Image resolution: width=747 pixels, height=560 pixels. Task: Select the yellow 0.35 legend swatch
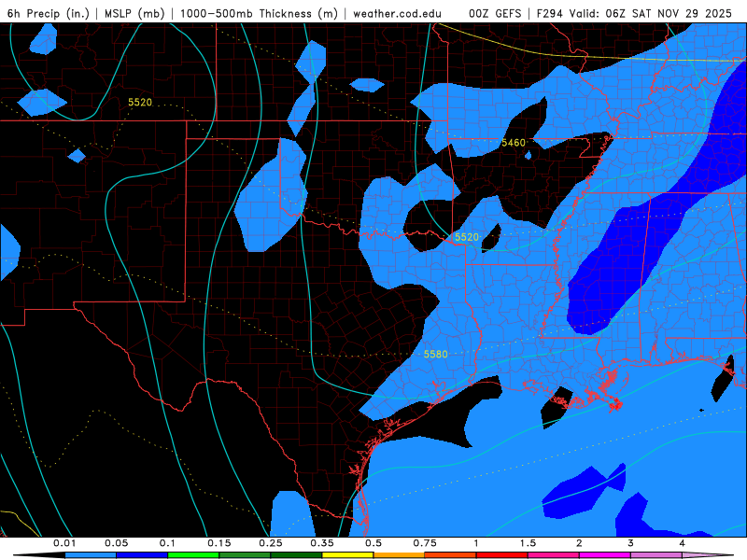(347, 555)
